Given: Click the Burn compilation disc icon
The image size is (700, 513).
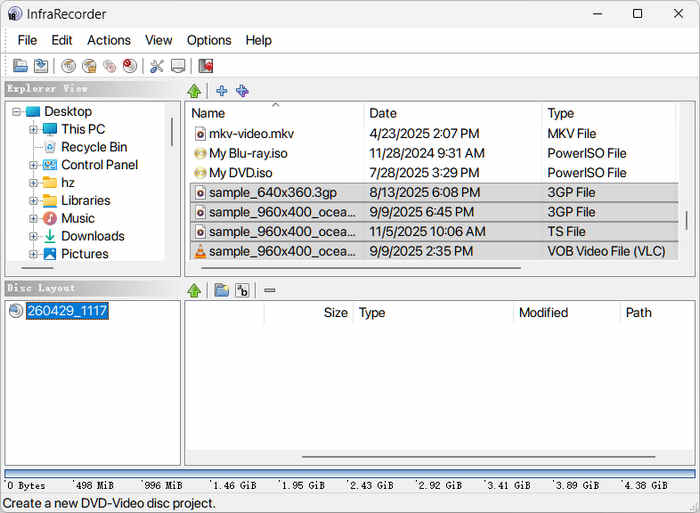Looking at the screenshot, I should 68,66.
